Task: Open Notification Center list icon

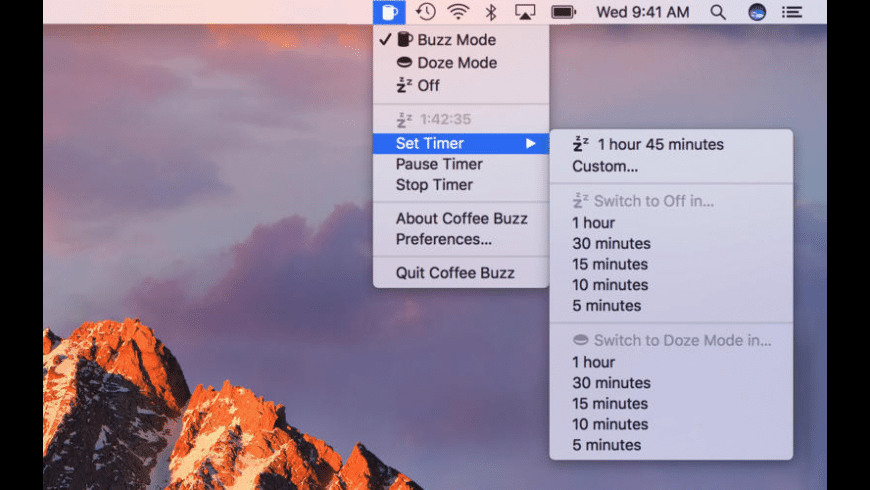Action: point(792,12)
